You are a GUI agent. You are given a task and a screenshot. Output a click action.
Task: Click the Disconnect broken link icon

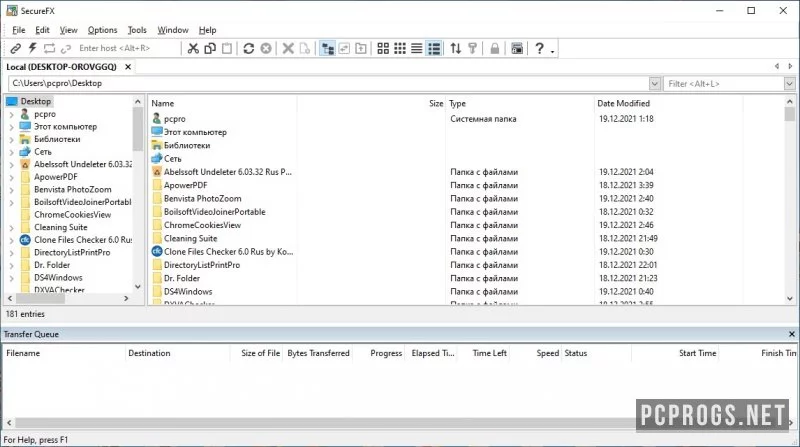coord(66,48)
